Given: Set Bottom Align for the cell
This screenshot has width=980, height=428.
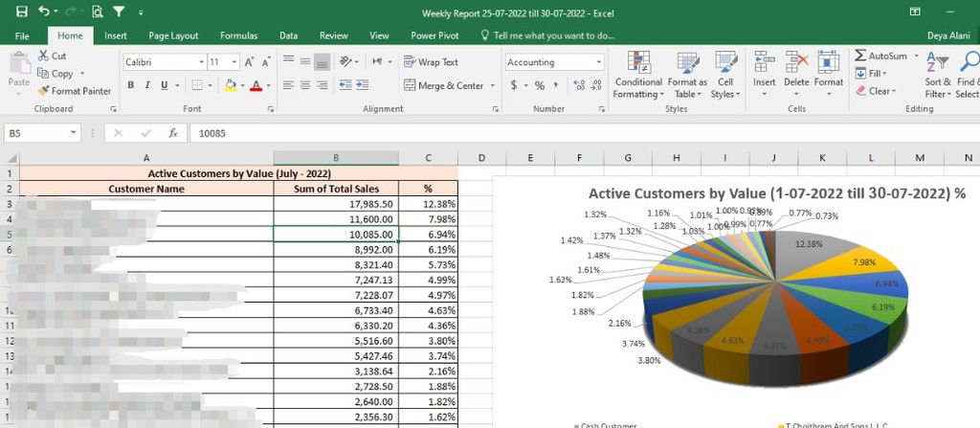Looking at the screenshot, I should (322, 61).
